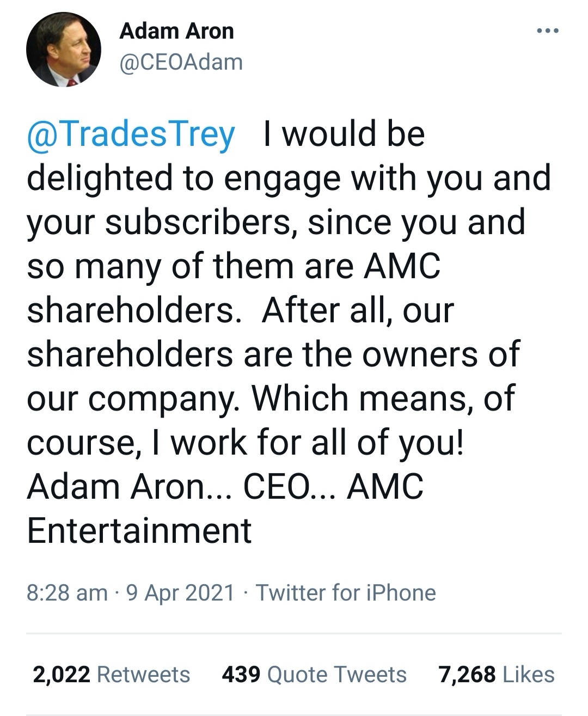The height and width of the screenshot is (716, 588).
Task: View the 2,022 Retweets list
Action: point(112,675)
